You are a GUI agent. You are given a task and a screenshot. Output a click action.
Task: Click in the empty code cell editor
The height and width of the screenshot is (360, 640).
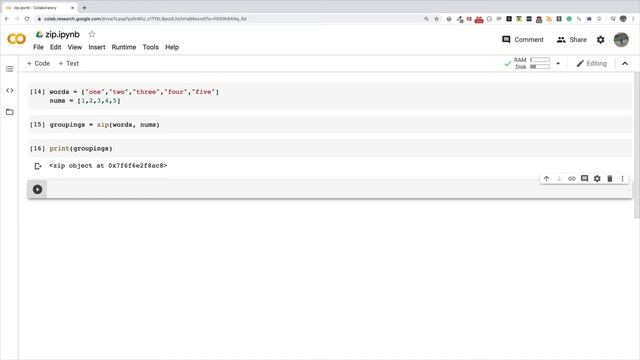pyautogui.click(x=339, y=189)
